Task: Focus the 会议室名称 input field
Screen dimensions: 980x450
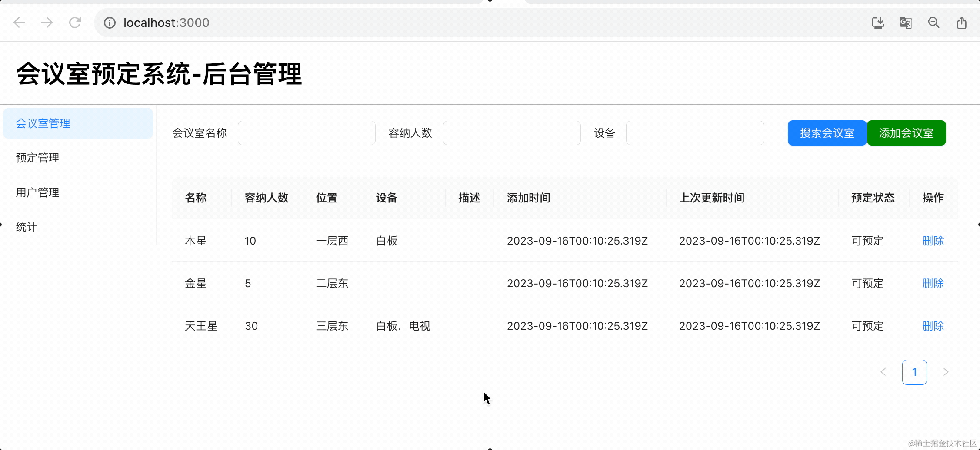Action: pos(307,133)
